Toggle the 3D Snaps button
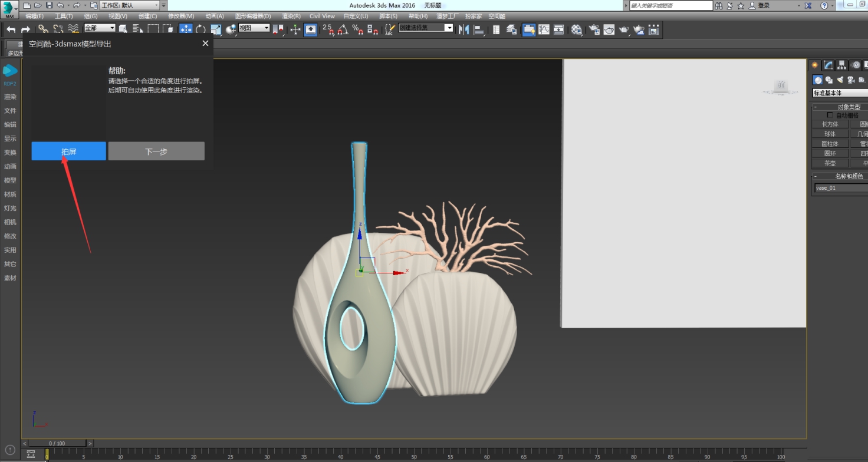This screenshot has height=462, width=868. click(328, 29)
